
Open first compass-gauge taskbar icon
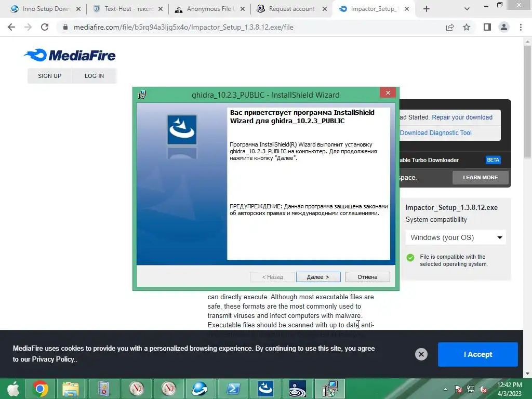[x=137, y=389]
